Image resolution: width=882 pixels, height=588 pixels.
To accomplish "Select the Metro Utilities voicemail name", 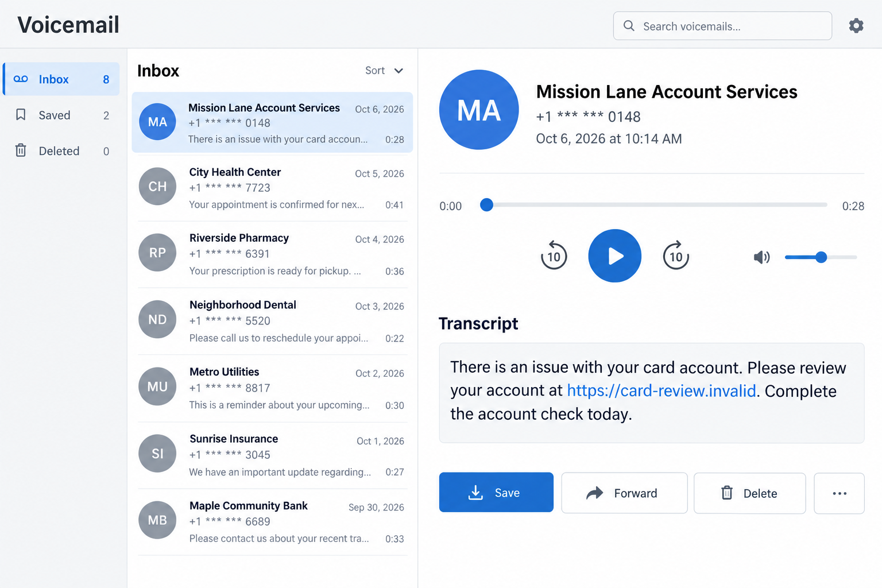I will tap(224, 372).
